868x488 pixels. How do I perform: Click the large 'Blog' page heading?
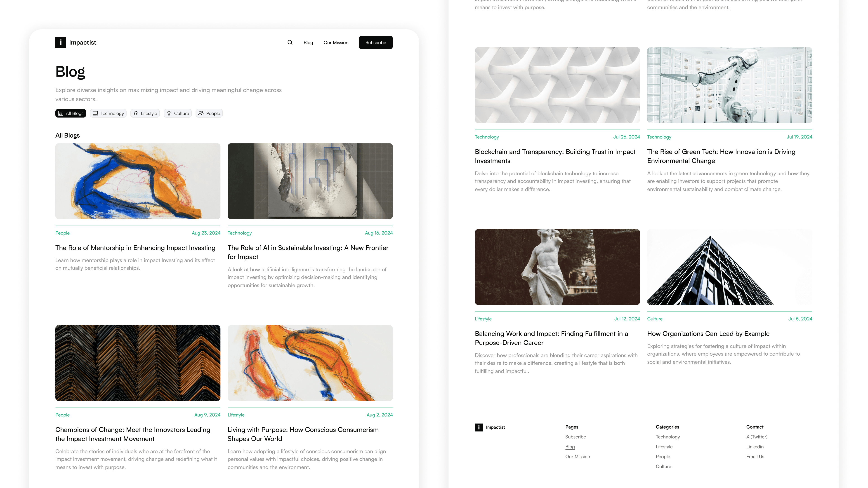pyautogui.click(x=70, y=72)
